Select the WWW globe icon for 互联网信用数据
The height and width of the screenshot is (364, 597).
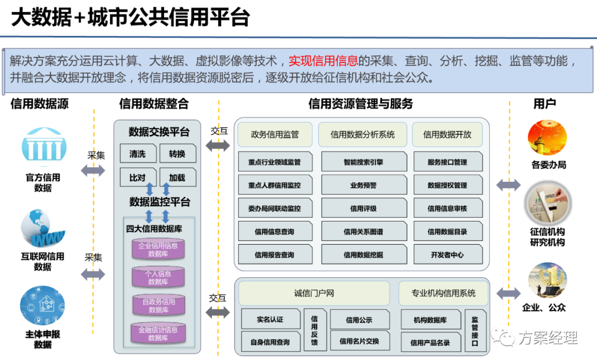(44, 226)
